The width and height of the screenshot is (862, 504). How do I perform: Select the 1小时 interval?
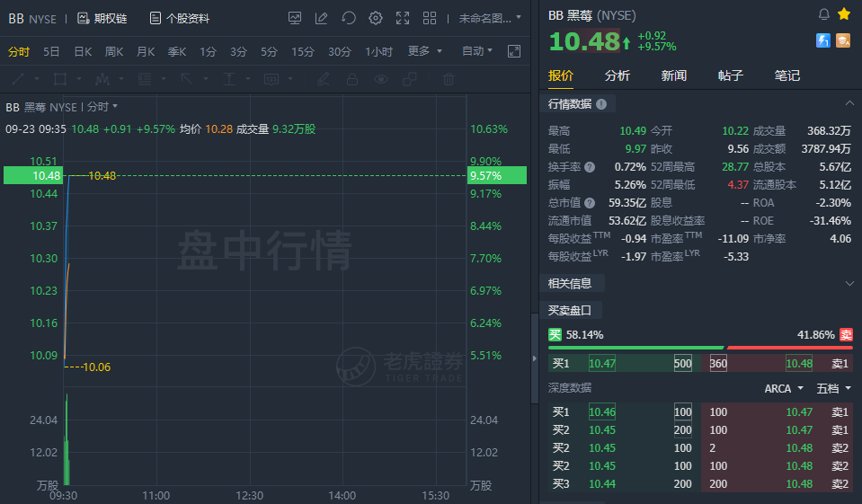click(378, 52)
